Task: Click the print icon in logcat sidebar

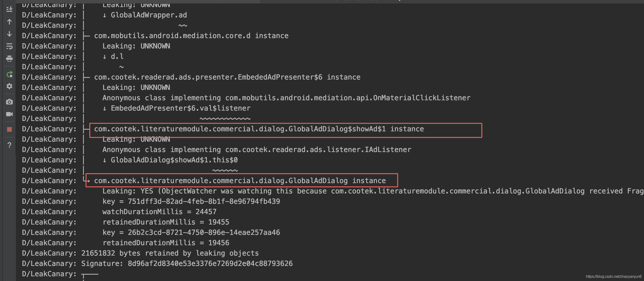Action: pos(9,59)
